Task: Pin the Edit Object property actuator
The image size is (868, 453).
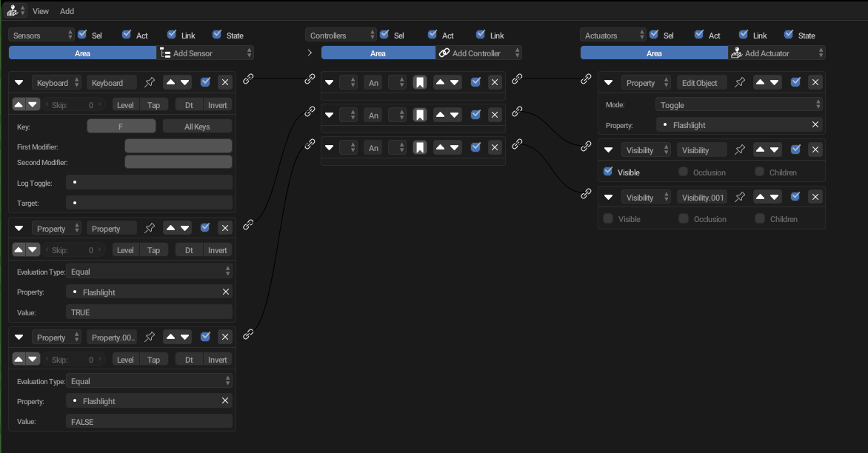Action: coord(739,83)
